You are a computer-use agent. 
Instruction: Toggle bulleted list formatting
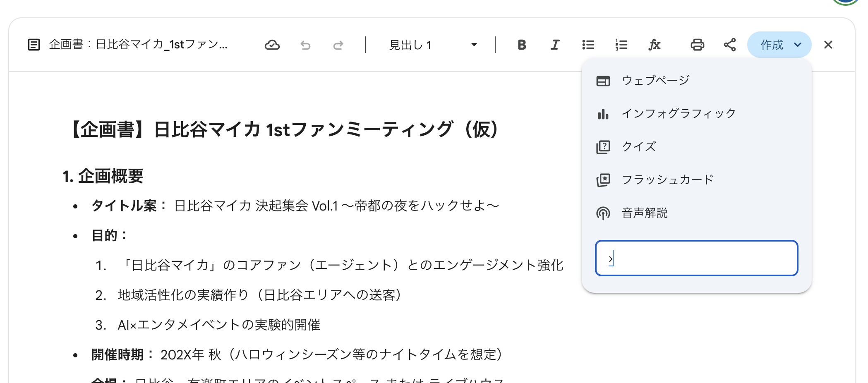pyautogui.click(x=588, y=45)
